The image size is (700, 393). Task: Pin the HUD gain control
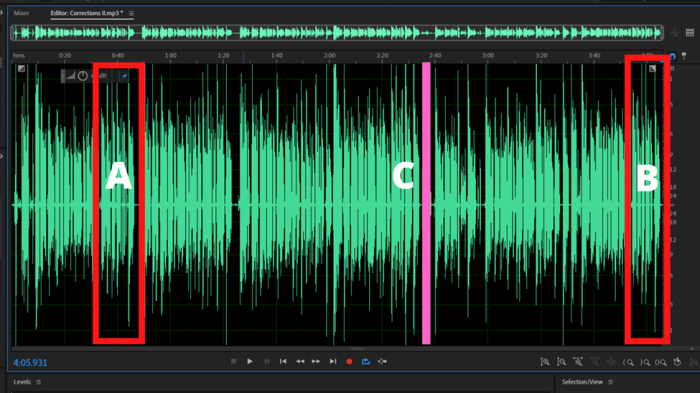point(124,76)
